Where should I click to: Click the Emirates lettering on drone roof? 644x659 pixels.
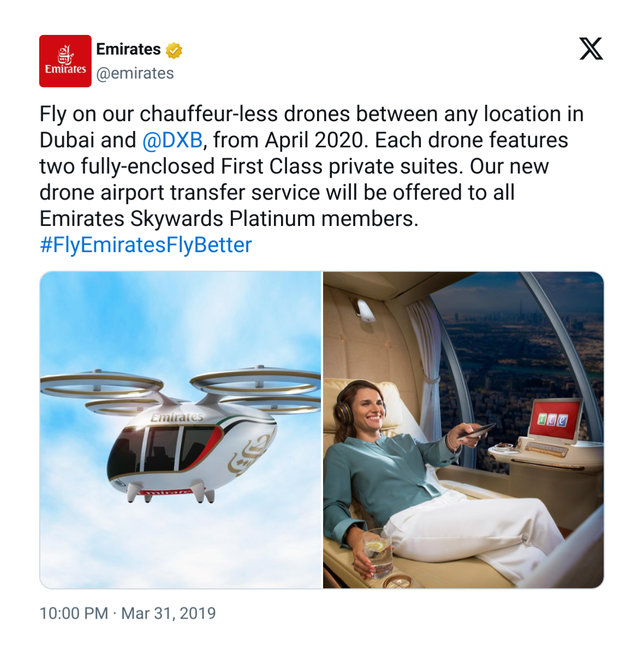pyautogui.click(x=177, y=417)
